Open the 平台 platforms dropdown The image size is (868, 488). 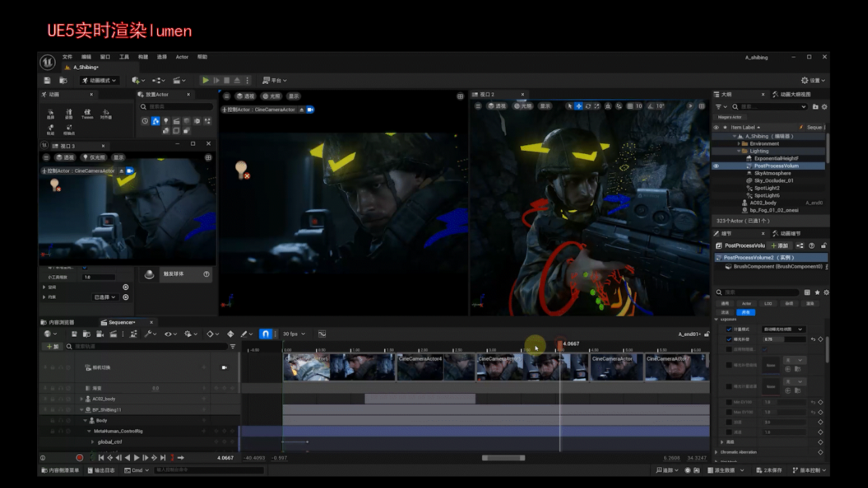[274, 80]
